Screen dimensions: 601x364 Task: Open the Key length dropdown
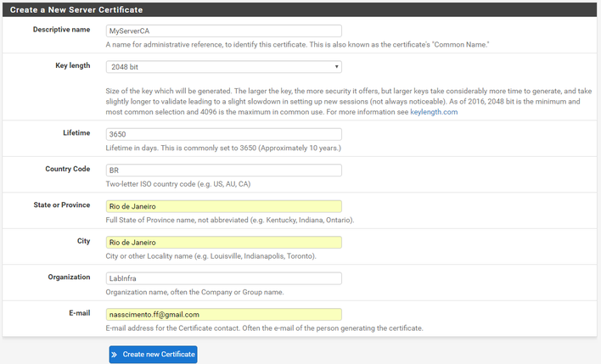pyautogui.click(x=224, y=67)
